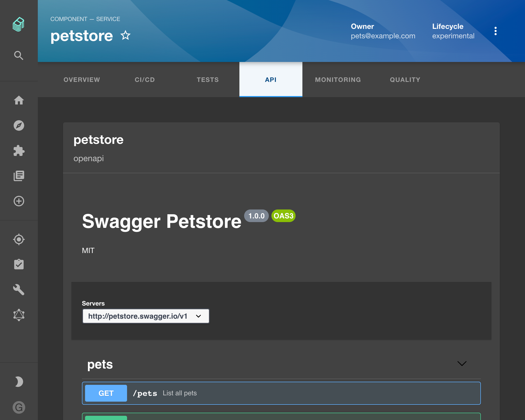Click the OAS3 badge

pyautogui.click(x=283, y=216)
